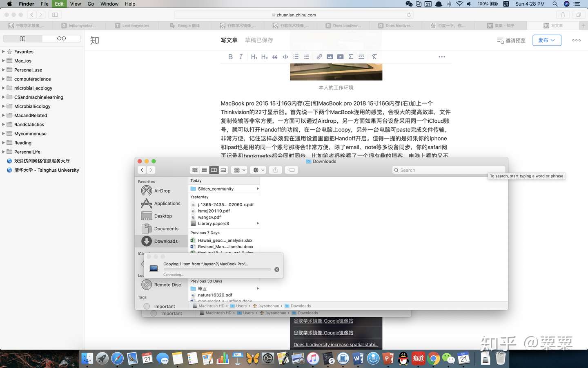Image resolution: width=588 pixels, height=368 pixels.
Task: Launch QQ penguin from the Dock
Action: coord(403,359)
